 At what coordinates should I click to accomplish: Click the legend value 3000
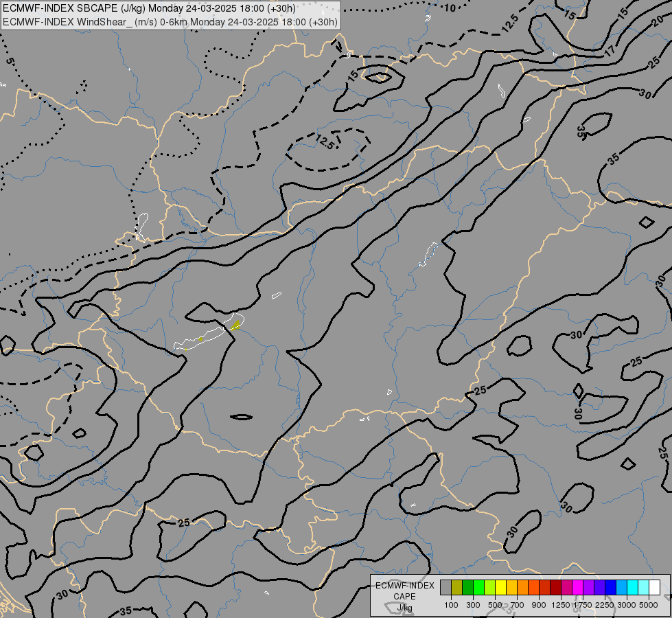627,605
